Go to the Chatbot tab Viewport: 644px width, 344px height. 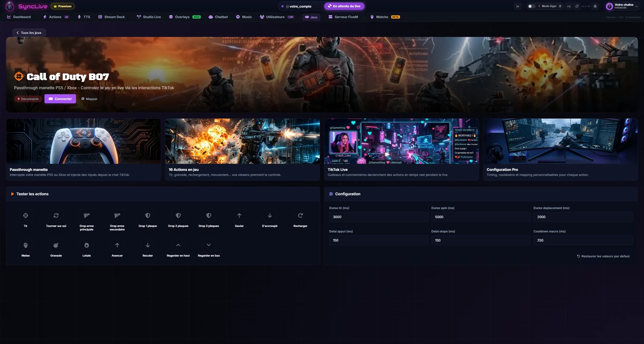pos(218,17)
